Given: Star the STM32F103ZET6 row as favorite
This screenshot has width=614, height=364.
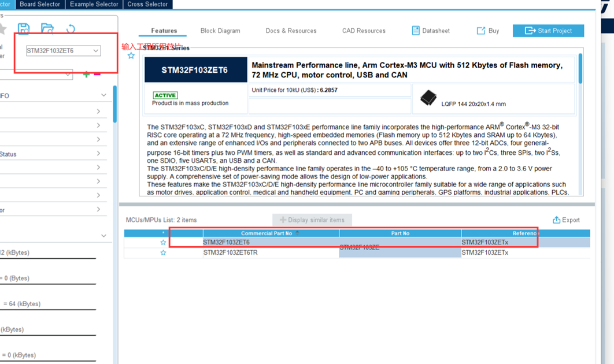Looking at the screenshot, I should [x=163, y=242].
